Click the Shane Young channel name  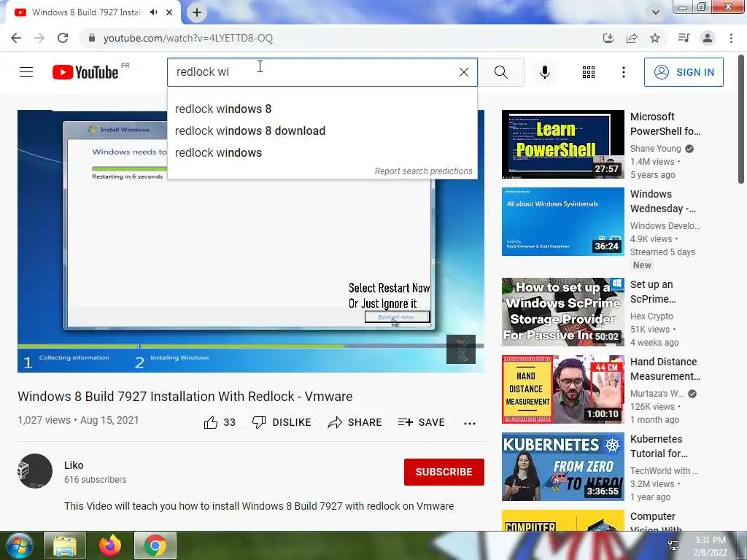(656, 149)
